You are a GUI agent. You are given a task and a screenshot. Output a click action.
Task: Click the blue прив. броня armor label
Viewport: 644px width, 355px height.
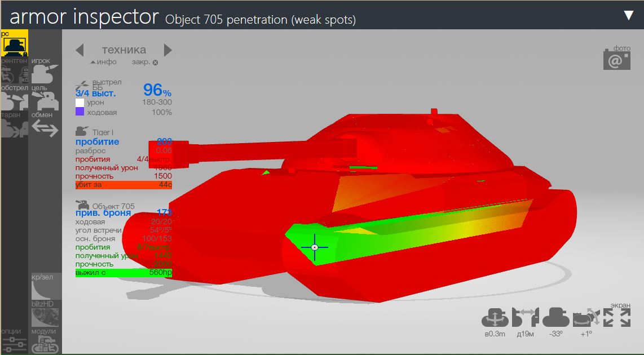click(103, 212)
